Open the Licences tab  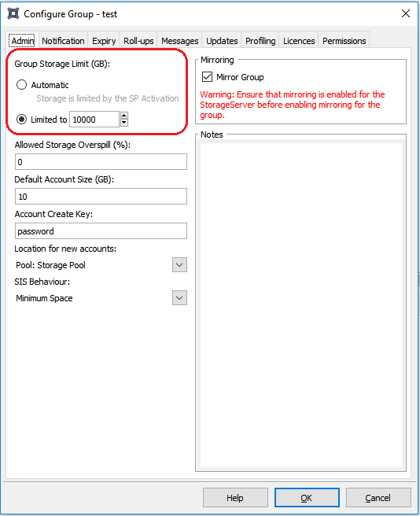coord(299,41)
